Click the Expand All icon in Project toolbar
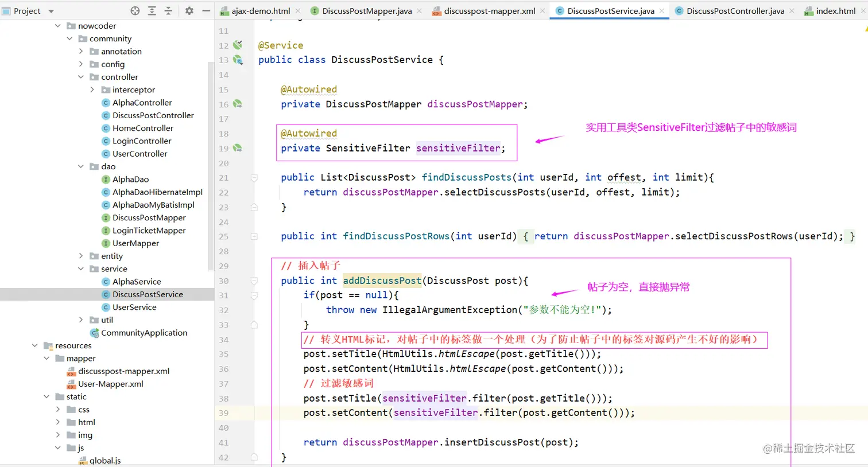868x467 pixels. pyautogui.click(x=152, y=11)
